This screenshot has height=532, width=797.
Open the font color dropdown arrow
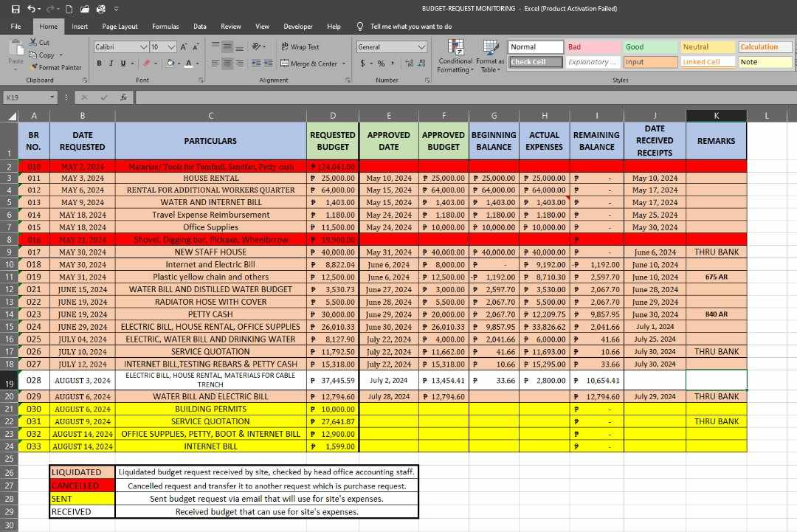[x=198, y=63]
